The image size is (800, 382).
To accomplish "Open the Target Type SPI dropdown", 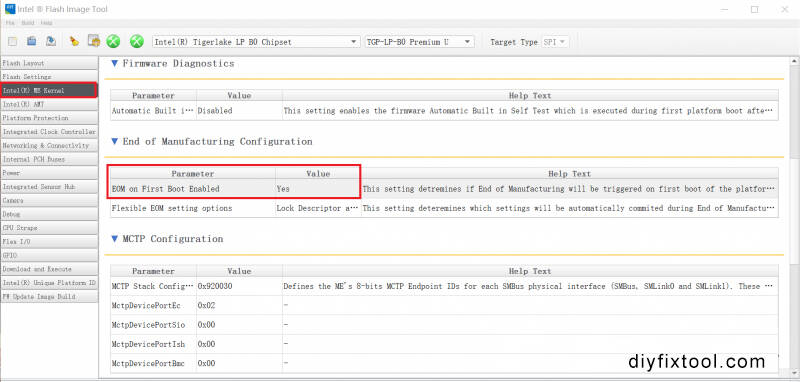I will 555,42.
